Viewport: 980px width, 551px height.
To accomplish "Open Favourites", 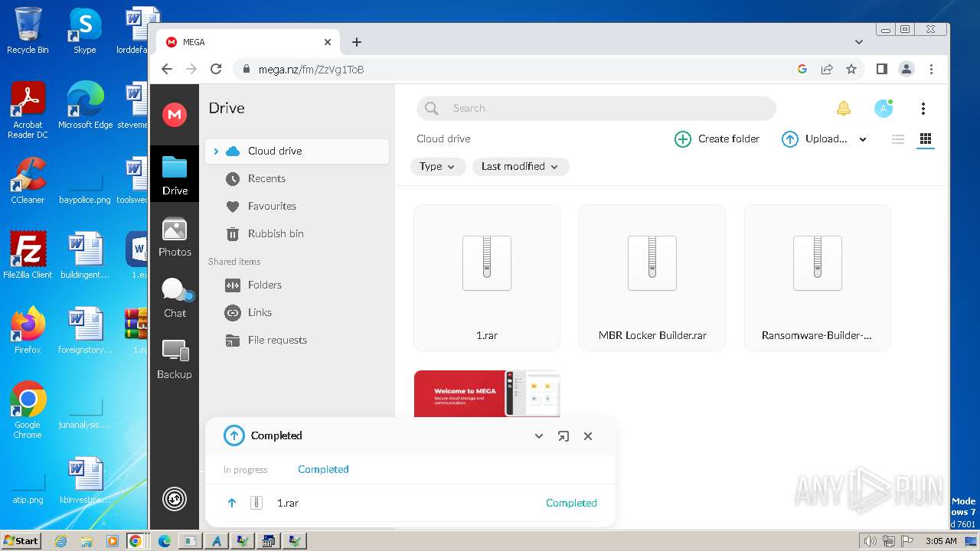I will (272, 206).
